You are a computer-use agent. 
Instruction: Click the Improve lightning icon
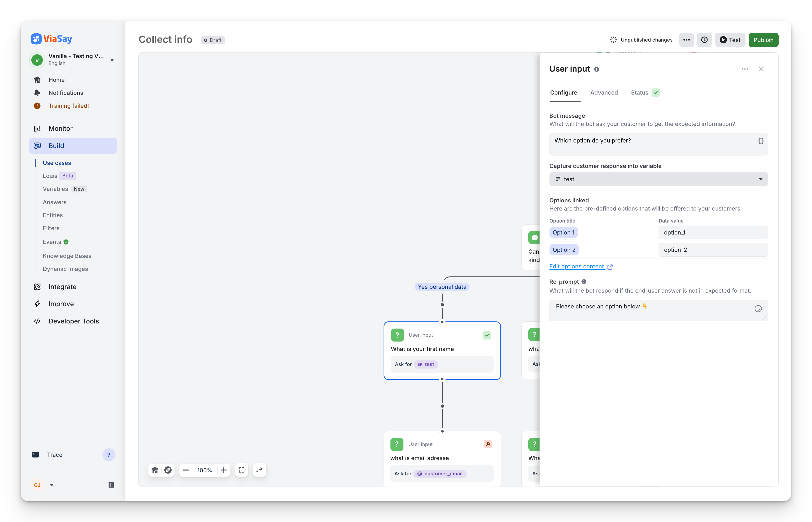click(37, 304)
